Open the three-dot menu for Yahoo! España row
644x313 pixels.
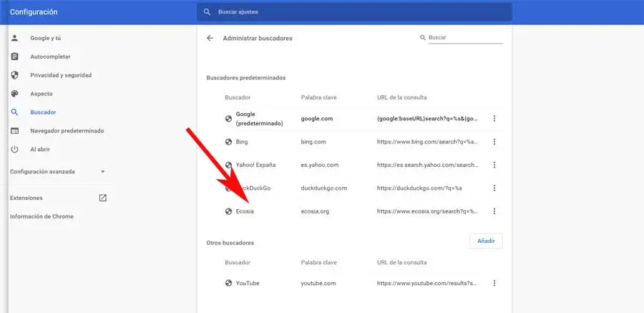494,165
